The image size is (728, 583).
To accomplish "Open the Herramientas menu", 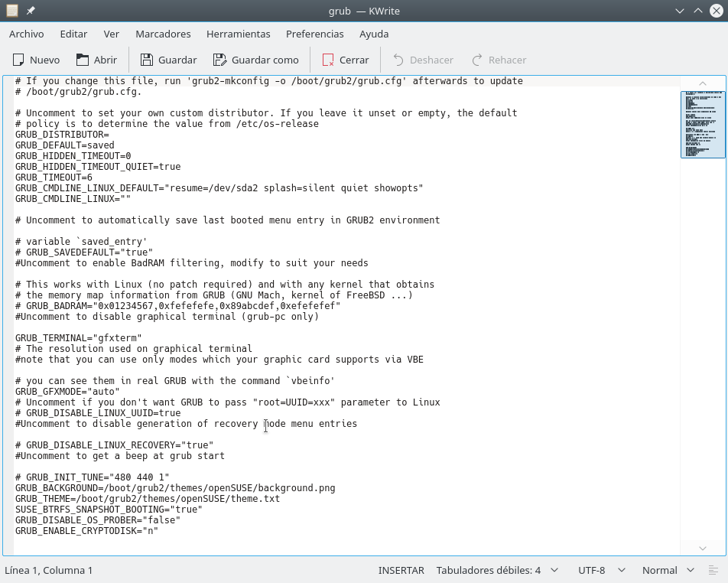I will tap(238, 34).
